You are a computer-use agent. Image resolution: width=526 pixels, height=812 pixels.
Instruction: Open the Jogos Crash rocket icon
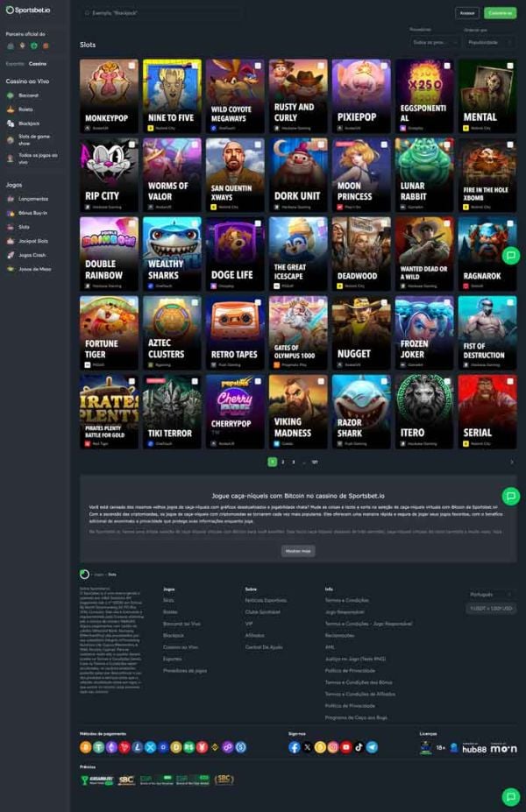pos(10,255)
